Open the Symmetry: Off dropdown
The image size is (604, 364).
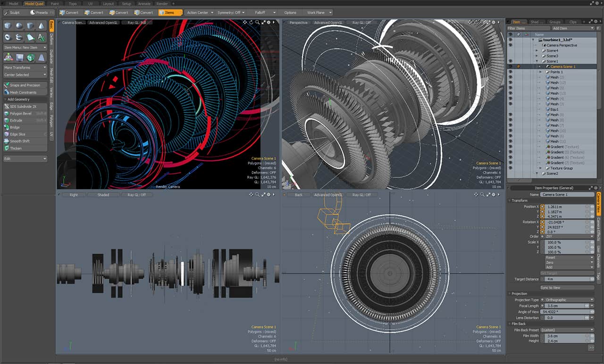coord(231,13)
